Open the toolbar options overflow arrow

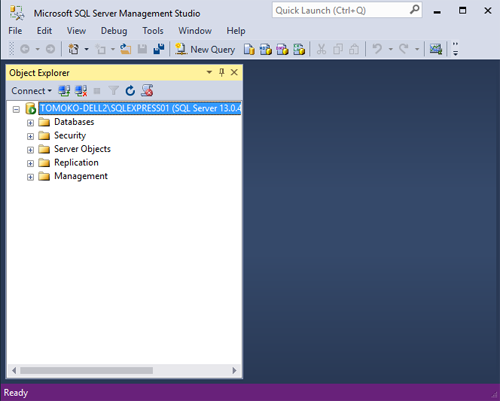455,49
